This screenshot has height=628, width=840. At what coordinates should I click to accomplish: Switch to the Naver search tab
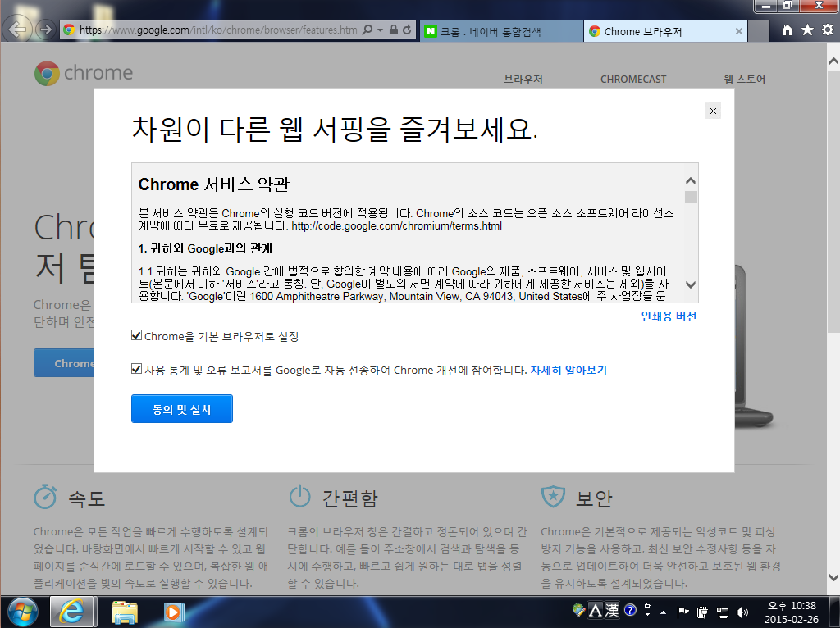pos(501,32)
